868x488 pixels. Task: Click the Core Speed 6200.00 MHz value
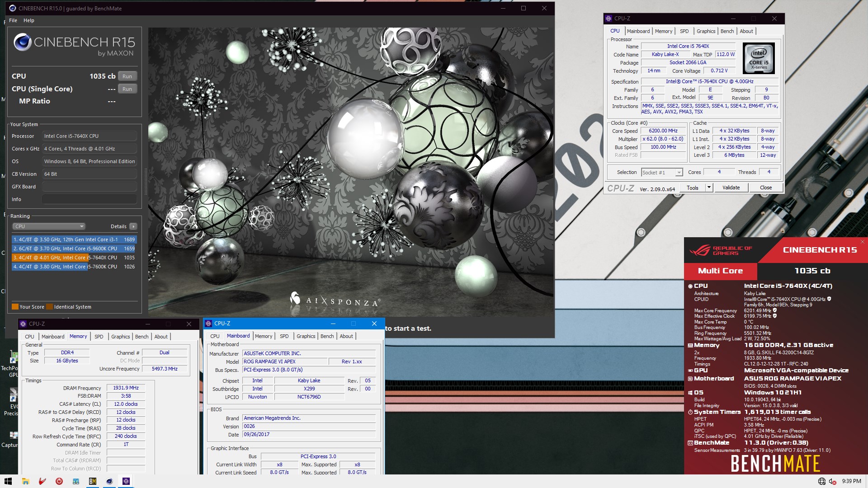(663, 131)
